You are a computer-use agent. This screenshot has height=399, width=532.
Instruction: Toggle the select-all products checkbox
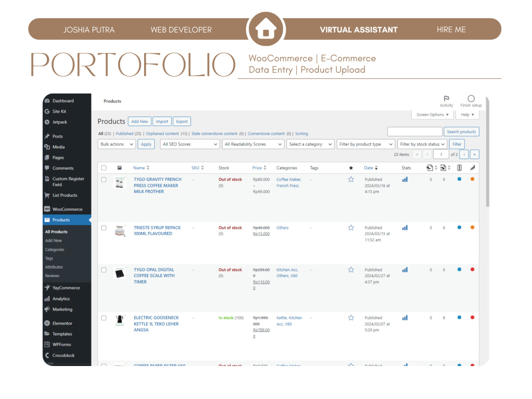point(104,168)
